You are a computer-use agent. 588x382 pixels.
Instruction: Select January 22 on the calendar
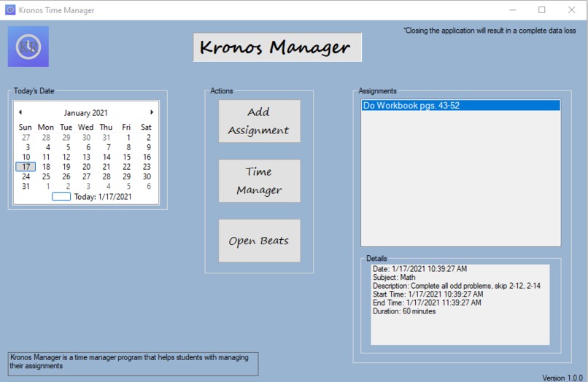pos(127,167)
